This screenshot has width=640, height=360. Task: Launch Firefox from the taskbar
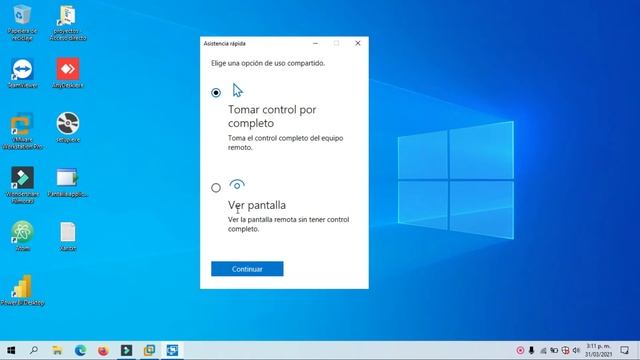[103, 350]
